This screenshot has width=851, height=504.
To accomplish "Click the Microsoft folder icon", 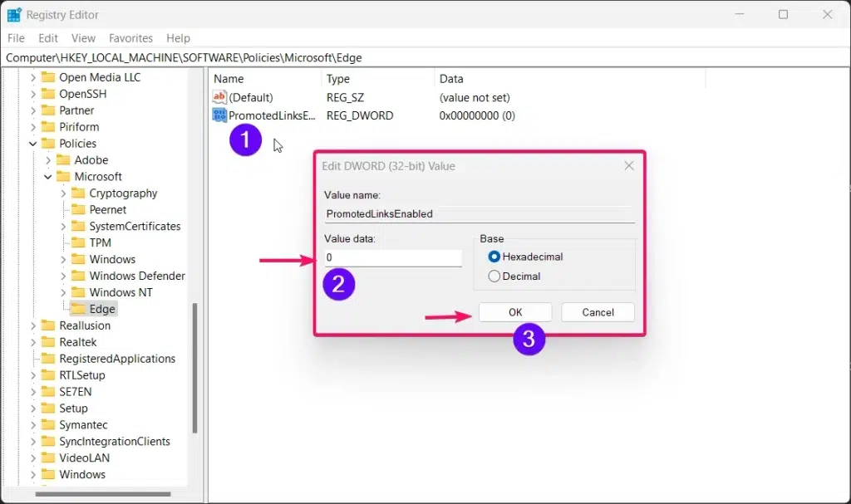I will [x=63, y=176].
